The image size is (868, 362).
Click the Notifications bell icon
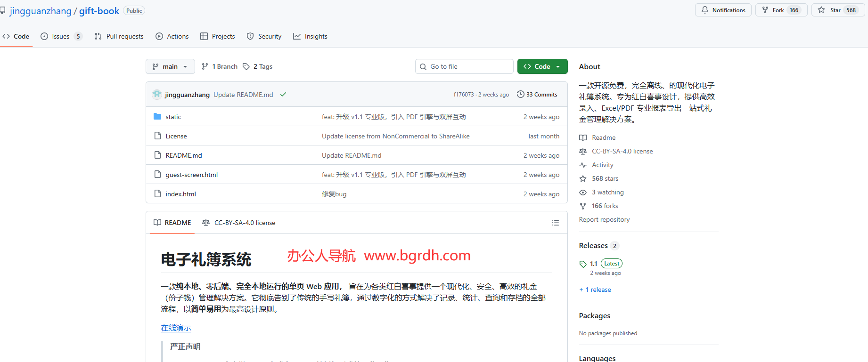click(705, 10)
